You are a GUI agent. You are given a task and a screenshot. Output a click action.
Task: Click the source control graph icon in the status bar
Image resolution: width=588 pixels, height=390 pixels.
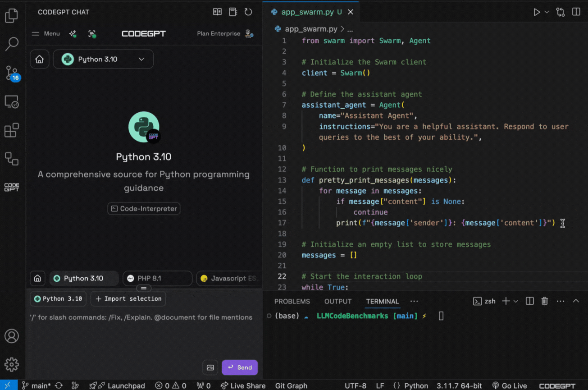[75, 385]
